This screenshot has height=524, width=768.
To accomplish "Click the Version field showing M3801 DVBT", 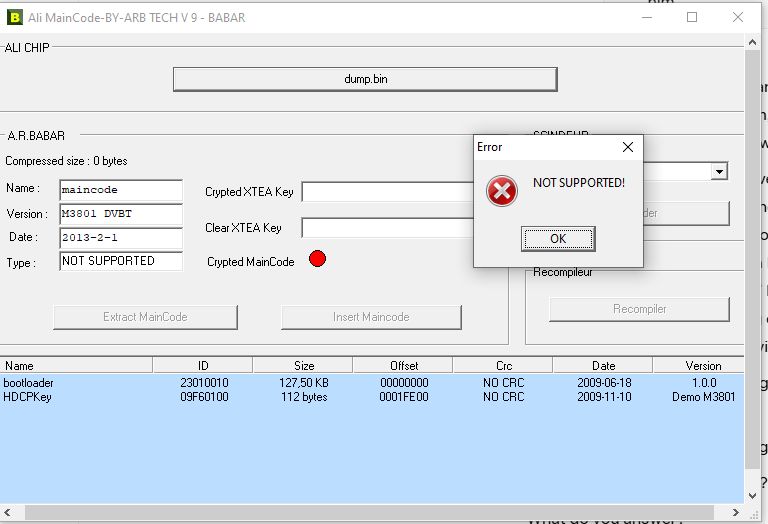I will click(121, 214).
